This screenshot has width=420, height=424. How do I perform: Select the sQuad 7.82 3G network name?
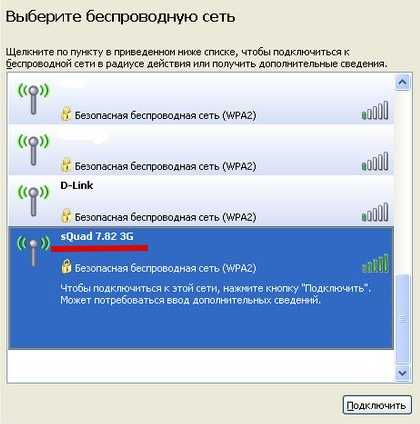point(97,236)
